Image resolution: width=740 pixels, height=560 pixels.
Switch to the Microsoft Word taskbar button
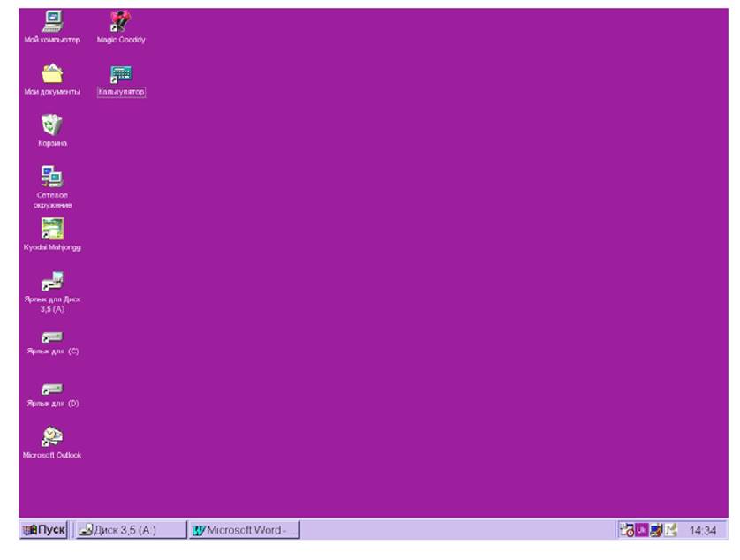244,530
